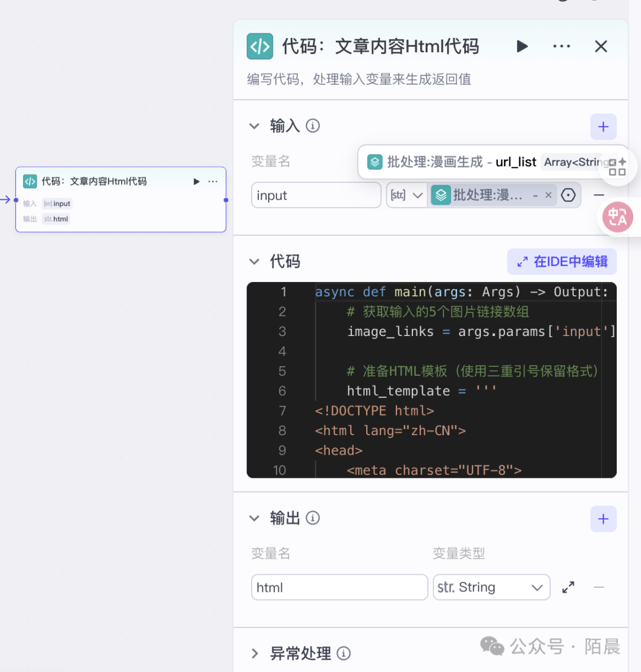
Task: Click code line 9 head tag
Action: (x=339, y=451)
